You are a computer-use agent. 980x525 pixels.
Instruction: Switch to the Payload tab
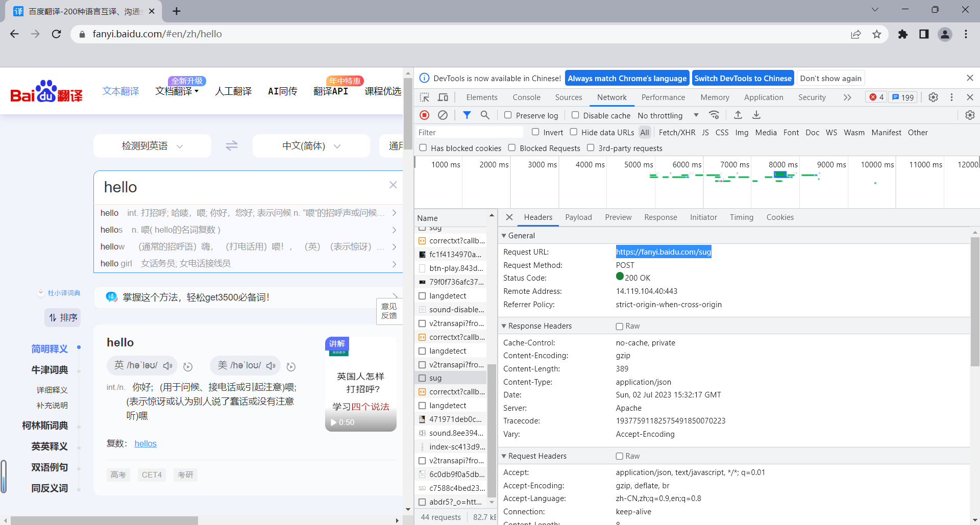[x=578, y=217]
